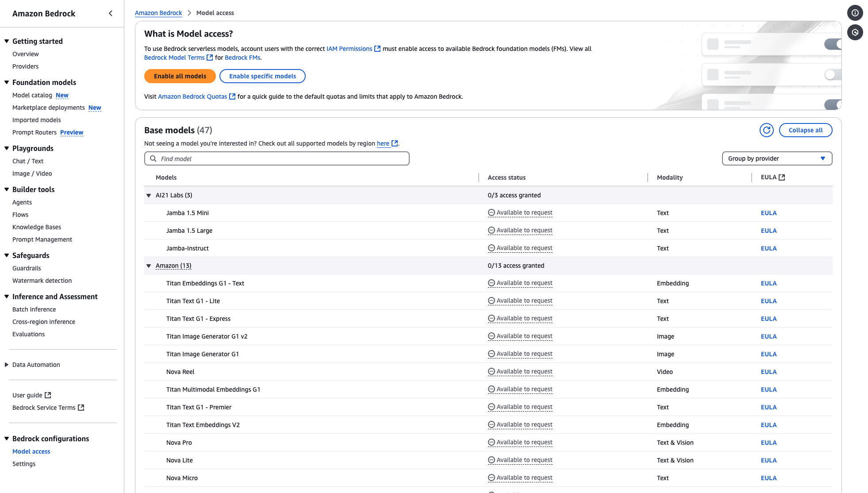Click the Find model search field
The height and width of the screenshot is (493, 868).
tap(277, 158)
